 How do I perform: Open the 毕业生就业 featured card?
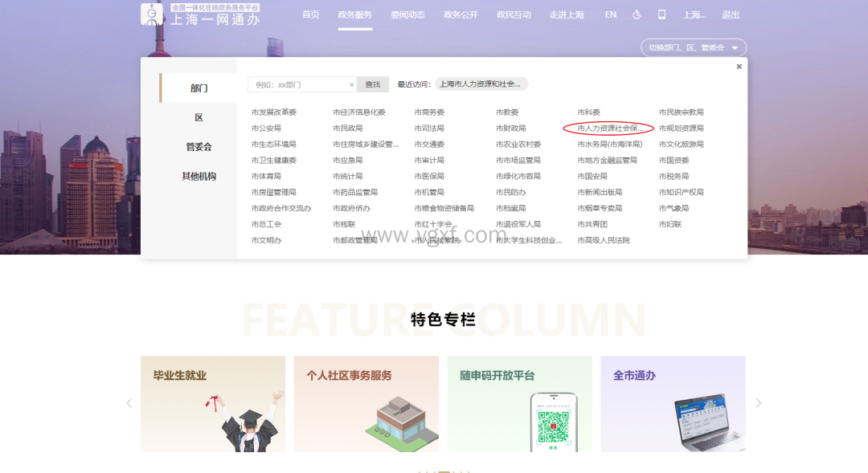212,403
